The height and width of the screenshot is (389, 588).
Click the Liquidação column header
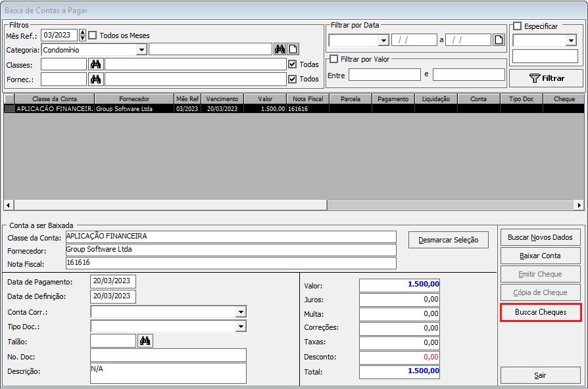click(436, 99)
